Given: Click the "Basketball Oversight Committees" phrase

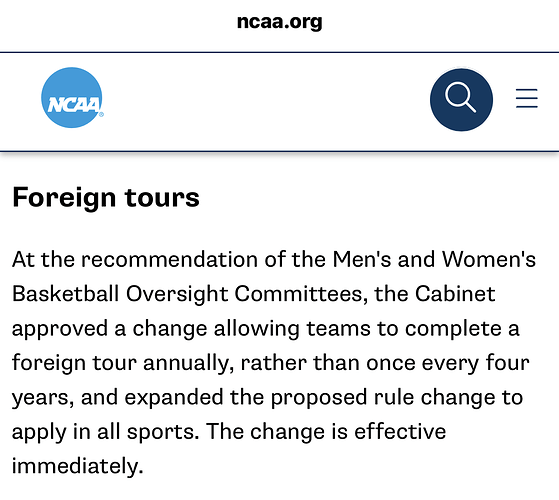Looking at the screenshot, I should [190, 294].
